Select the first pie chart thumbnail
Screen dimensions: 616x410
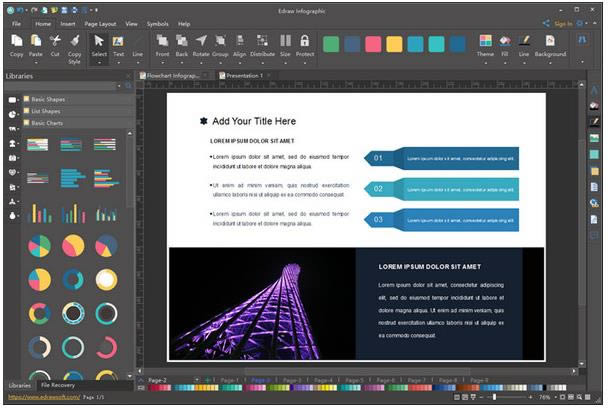click(39, 246)
